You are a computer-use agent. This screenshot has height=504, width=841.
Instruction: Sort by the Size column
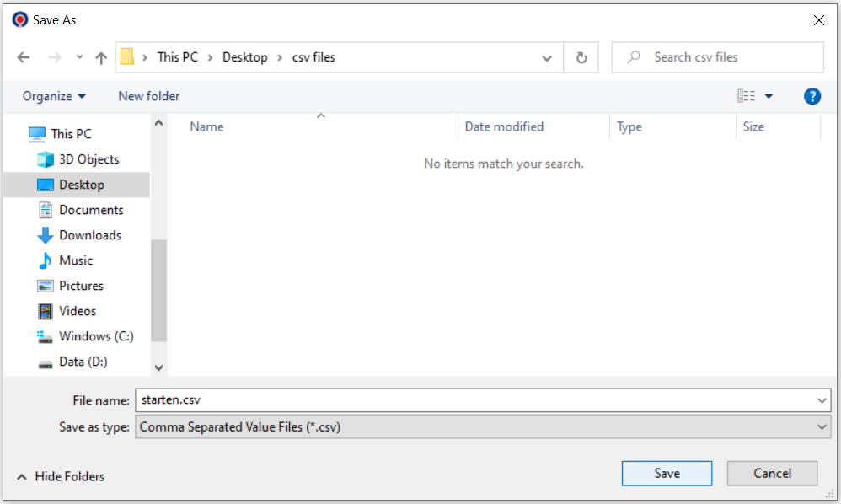click(x=753, y=126)
